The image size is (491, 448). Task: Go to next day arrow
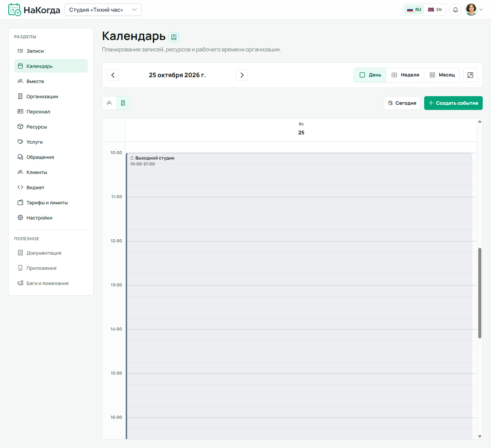[242, 75]
